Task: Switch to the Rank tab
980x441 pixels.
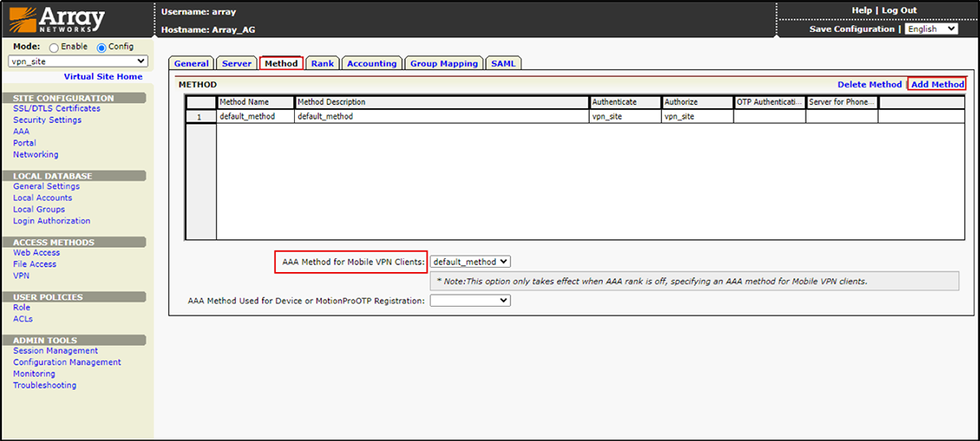Action: 322,63
